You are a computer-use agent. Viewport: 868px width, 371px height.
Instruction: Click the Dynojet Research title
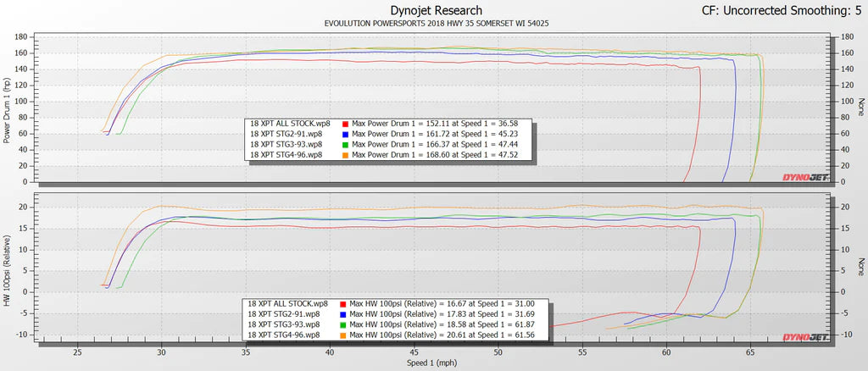(434, 10)
